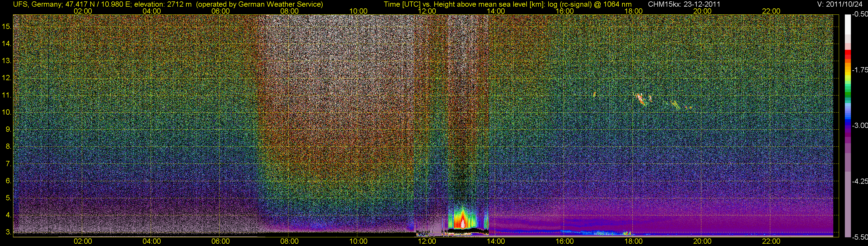Click the top time axis label 14:00
Screen dimensions: 868x246
(496, 11)
